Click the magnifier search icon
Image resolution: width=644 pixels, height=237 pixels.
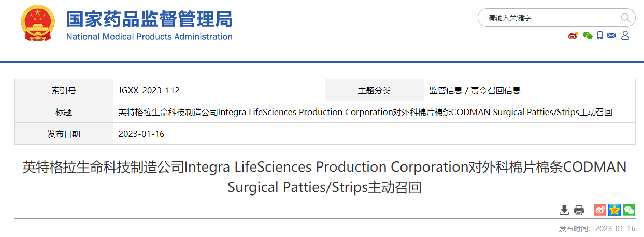coord(625,18)
